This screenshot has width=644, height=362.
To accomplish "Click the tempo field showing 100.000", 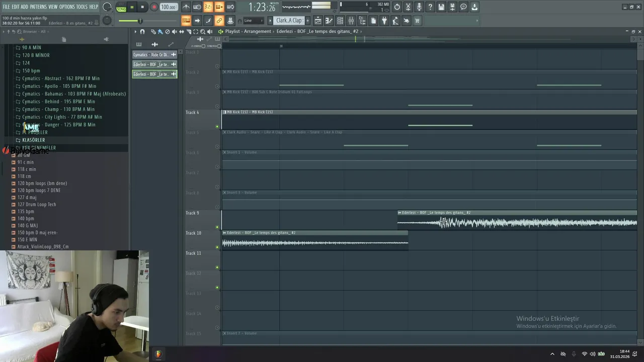I will 169,7.
